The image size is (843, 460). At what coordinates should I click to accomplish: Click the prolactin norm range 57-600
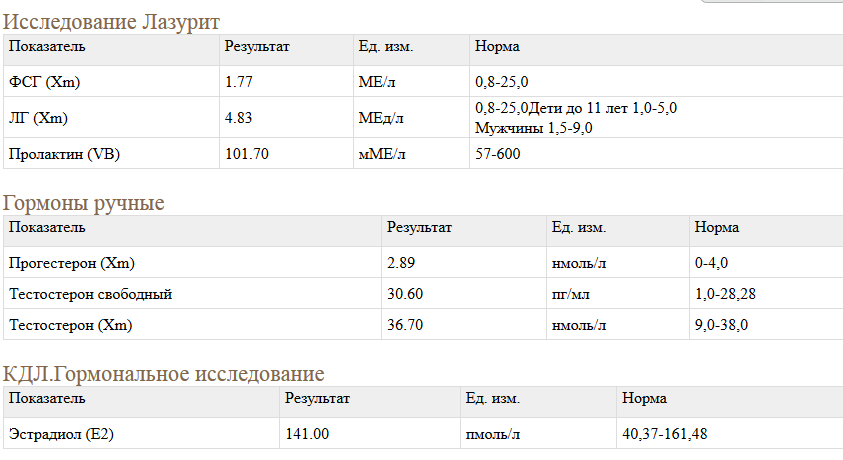tap(497, 154)
